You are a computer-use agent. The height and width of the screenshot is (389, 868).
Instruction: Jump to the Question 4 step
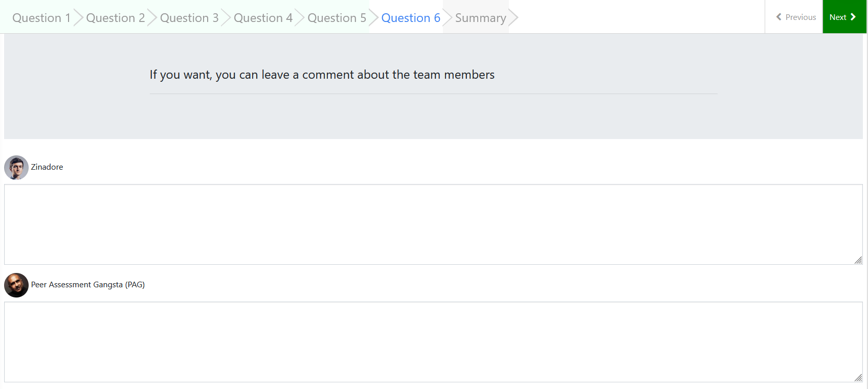263,18
